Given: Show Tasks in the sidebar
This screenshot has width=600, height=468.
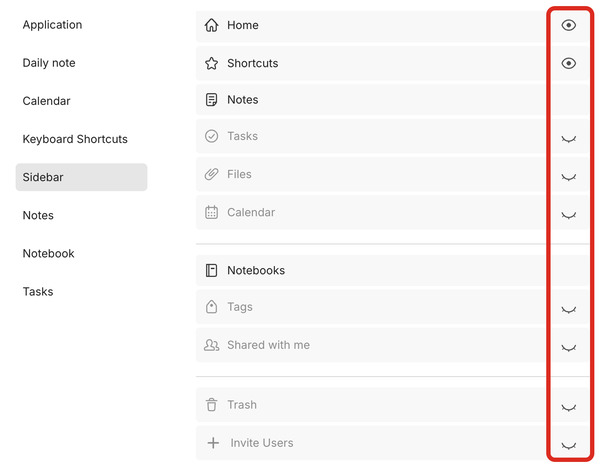Looking at the screenshot, I should [x=569, y=138].
